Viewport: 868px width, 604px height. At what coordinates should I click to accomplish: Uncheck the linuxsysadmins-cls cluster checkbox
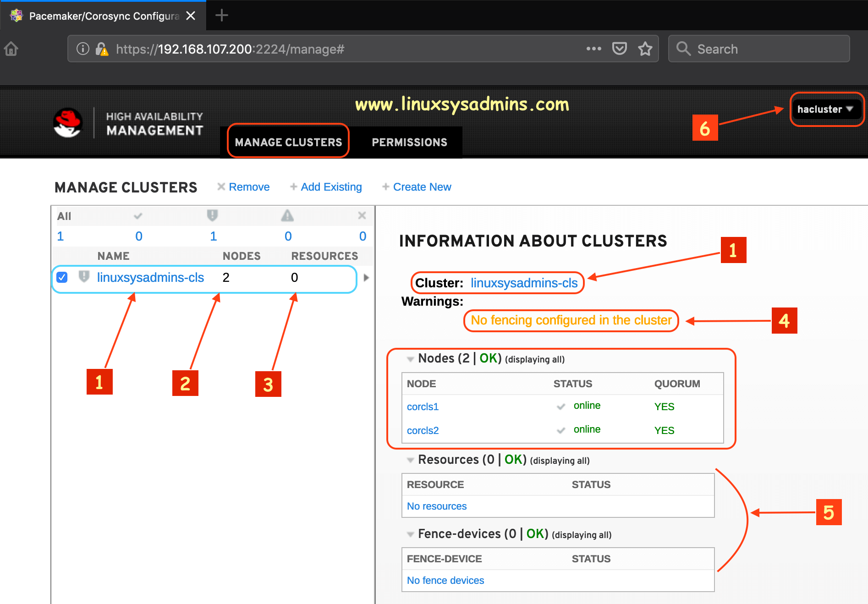(x=62, y=277)
